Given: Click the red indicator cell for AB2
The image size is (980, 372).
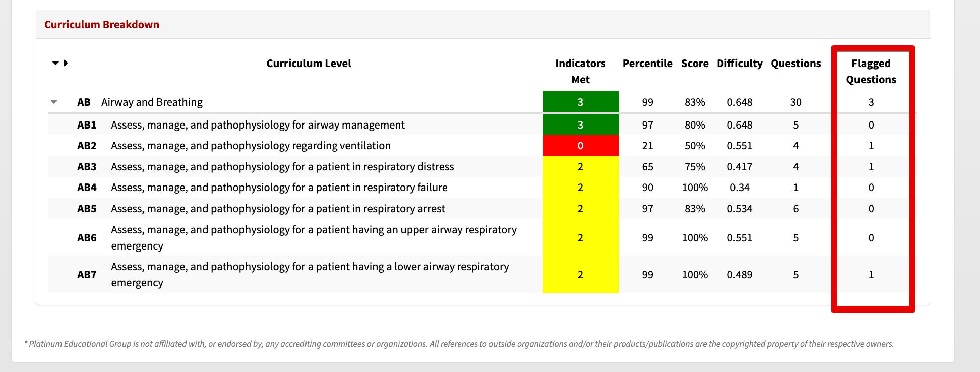Looking at the screenshot, I should 580,146.
